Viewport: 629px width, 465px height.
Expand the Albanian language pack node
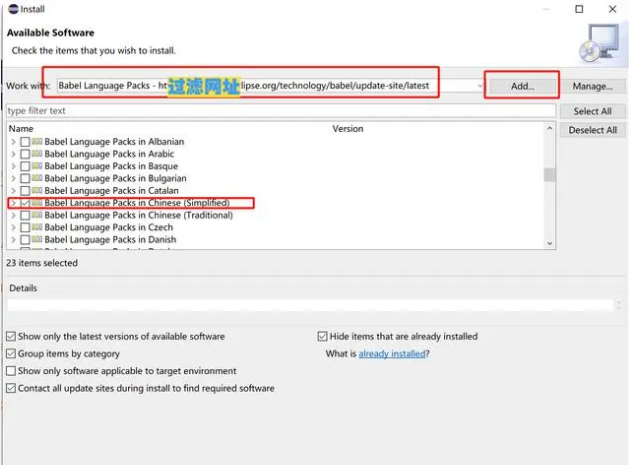point(13,142)
